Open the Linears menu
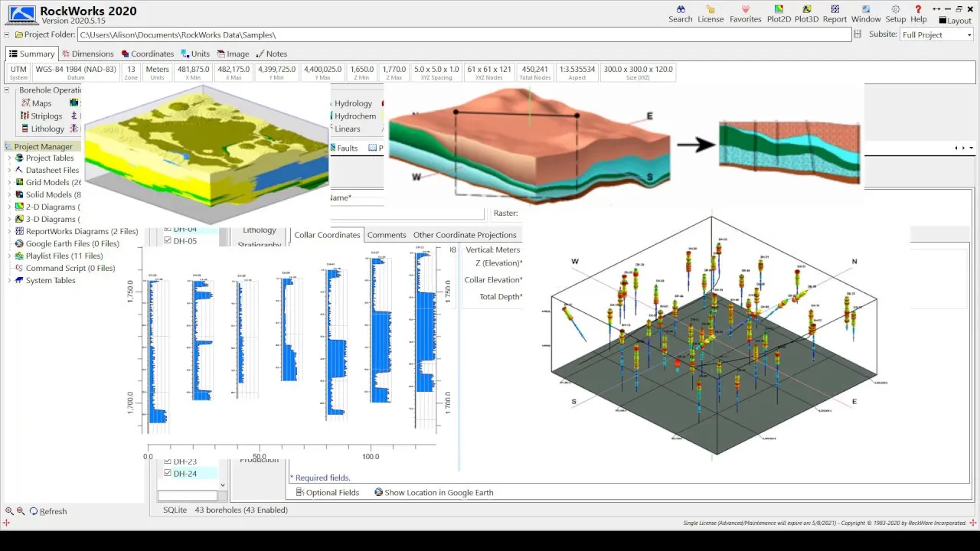This screenshot has width=980, height=551. (348, 129)
